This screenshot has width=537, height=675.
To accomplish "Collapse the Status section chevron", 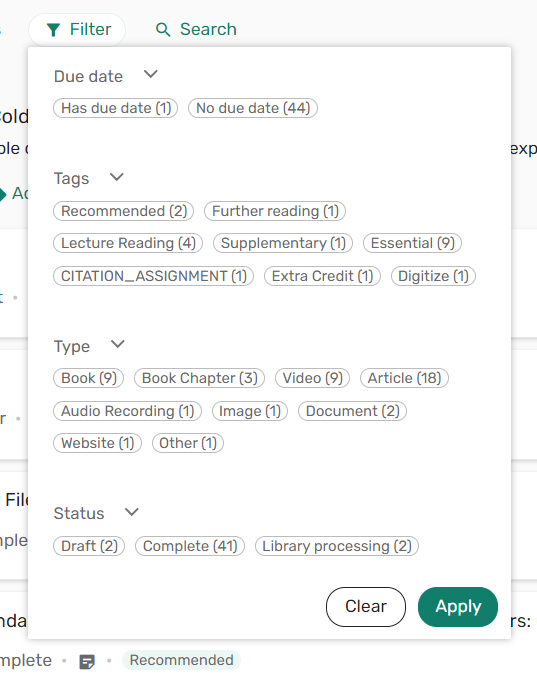I will [x=131, y=511].
